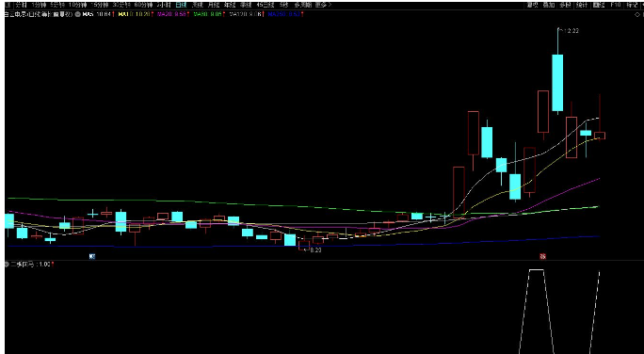Open the 画线 drawing tools
The width and height of the screenshot is (644, 354).
click(x=599, y=5)
